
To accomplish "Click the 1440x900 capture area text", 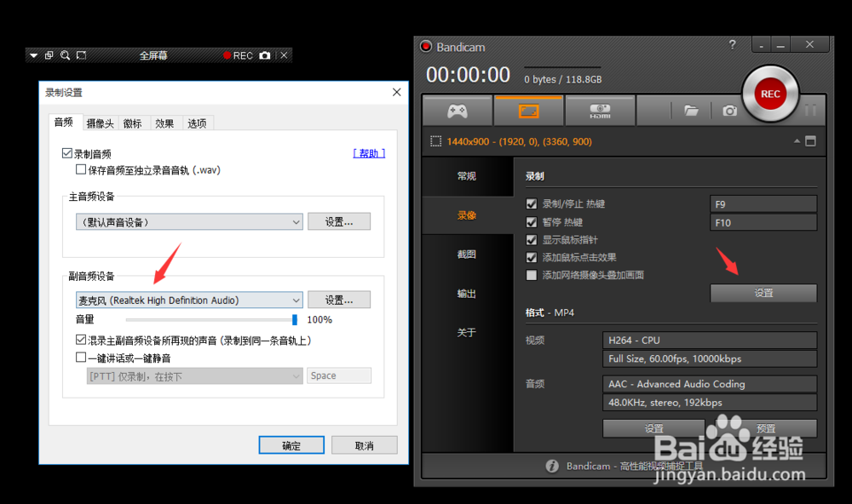I will 519,141.
